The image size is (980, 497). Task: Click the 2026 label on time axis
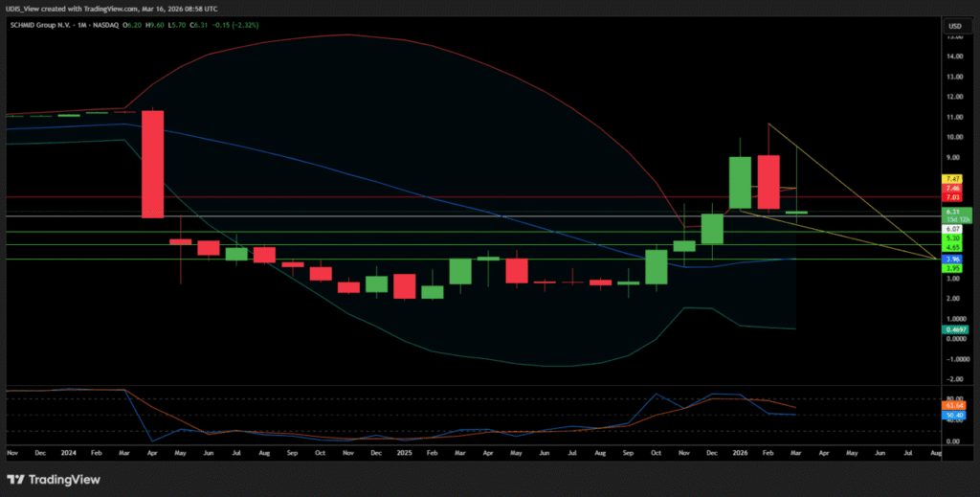point(741,451)
